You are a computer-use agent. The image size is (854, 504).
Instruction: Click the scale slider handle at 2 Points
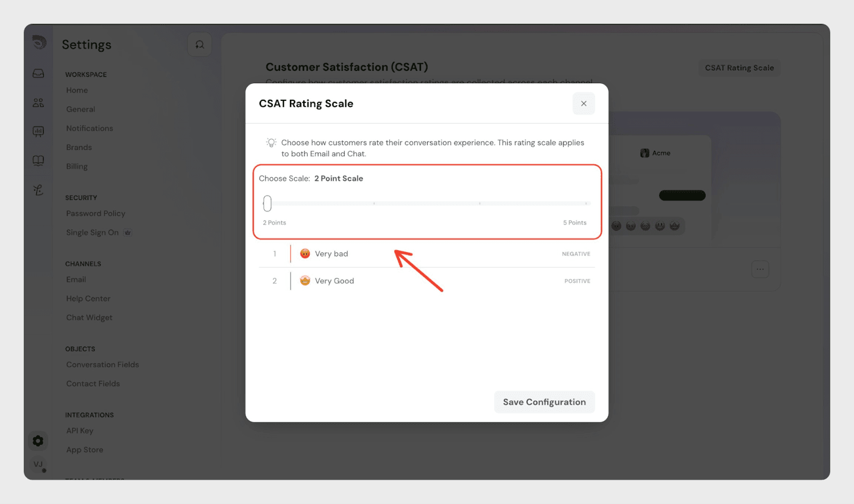click(x=267, y=203)
